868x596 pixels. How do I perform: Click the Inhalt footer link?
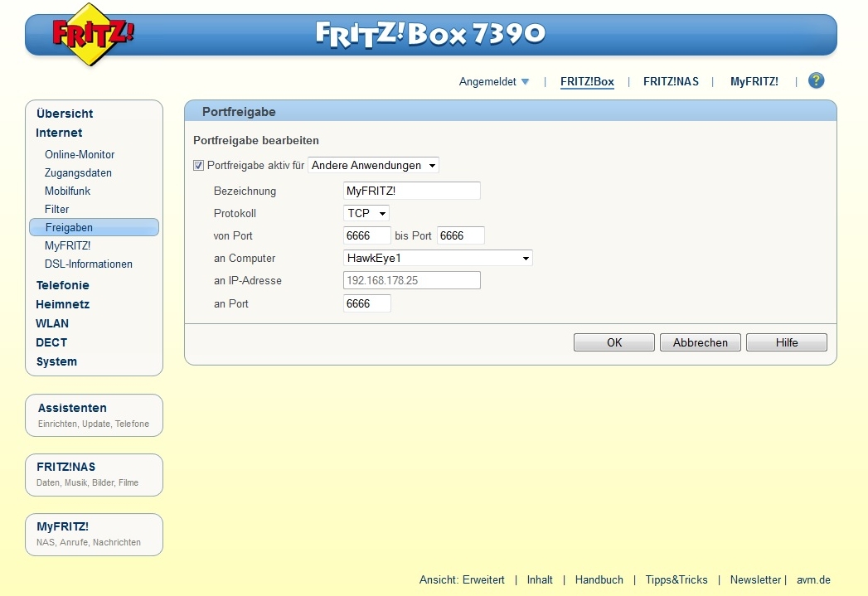tap(540, 580)
